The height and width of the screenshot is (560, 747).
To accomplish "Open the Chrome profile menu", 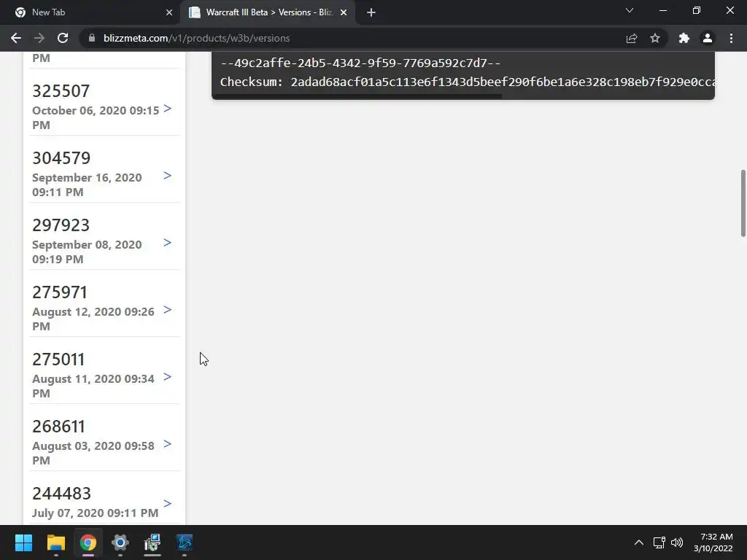I will [x=708, y=38].
